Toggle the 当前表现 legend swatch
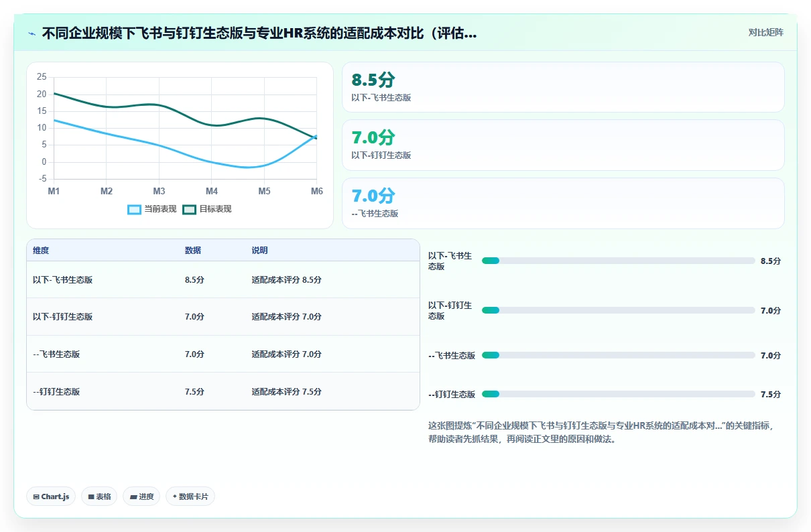Screen dimensions: 811x532 pyautogui.click(x=134, y=209)
